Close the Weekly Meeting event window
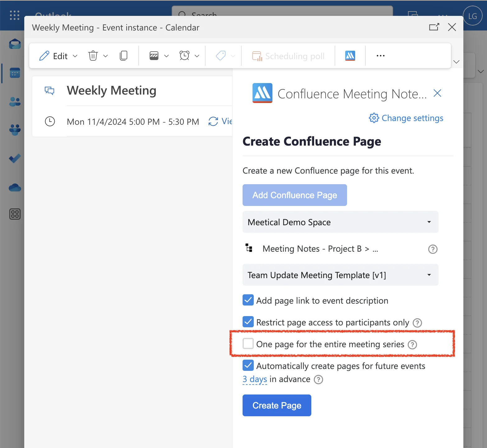The image size is (487, 448). 452,27
